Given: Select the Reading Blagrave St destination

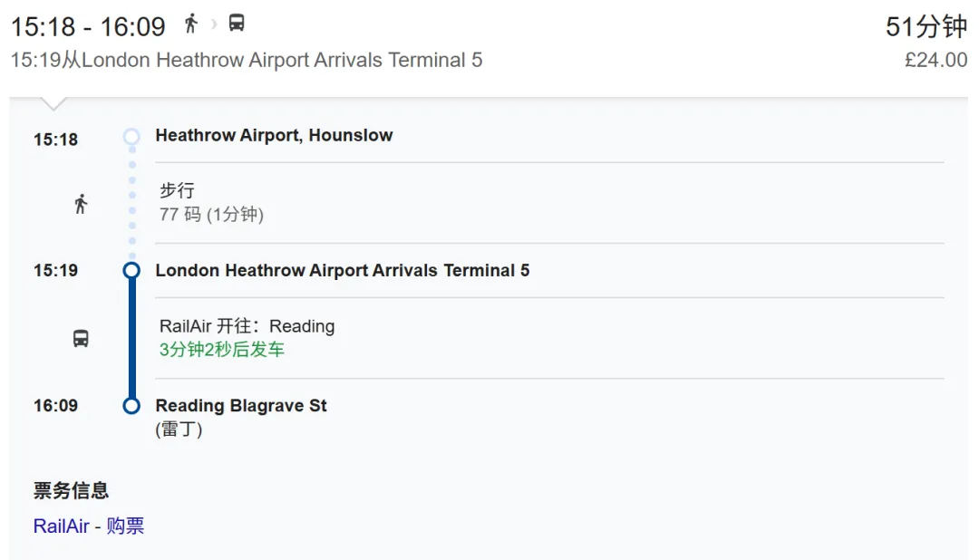Looking at the screenshot, I should 241,405.
